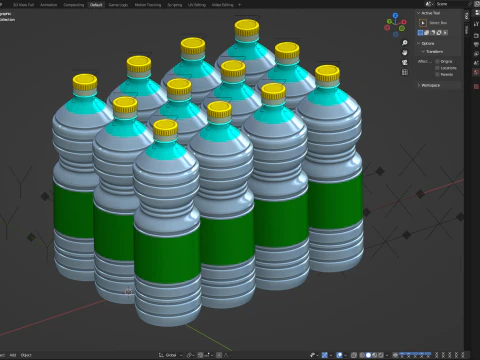
Task: Open the gizmo options dropdown arrow
Action: coord(331,355)
